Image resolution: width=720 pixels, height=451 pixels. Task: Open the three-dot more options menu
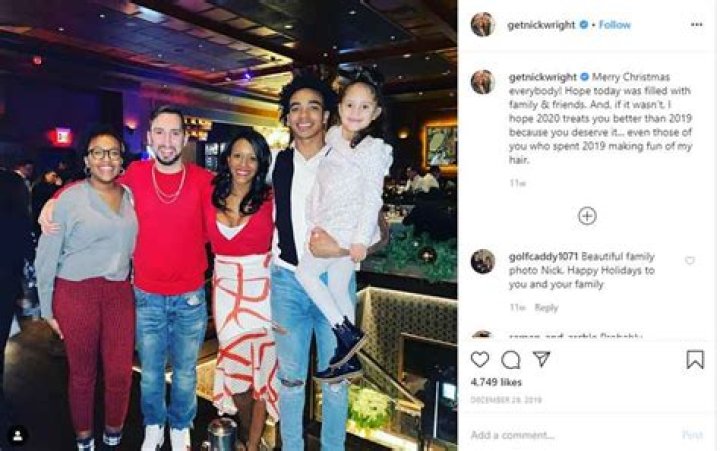tap(696, 25)
